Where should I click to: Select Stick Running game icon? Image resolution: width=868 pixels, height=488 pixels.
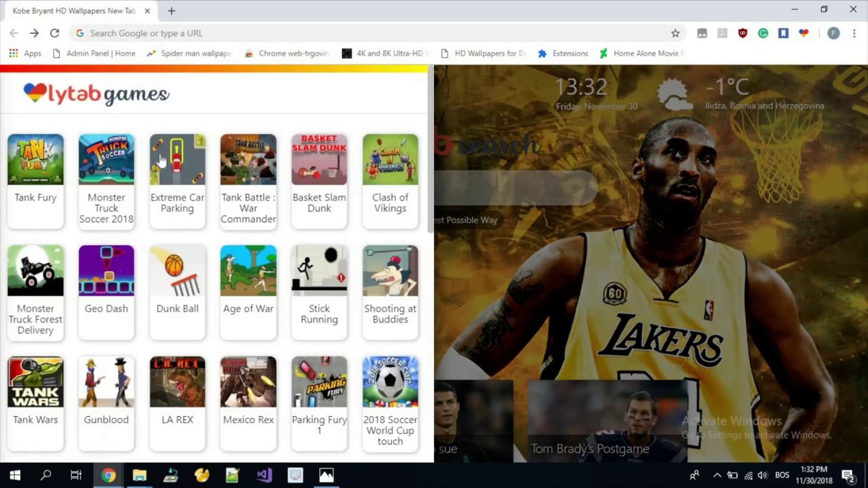[319, 270]
